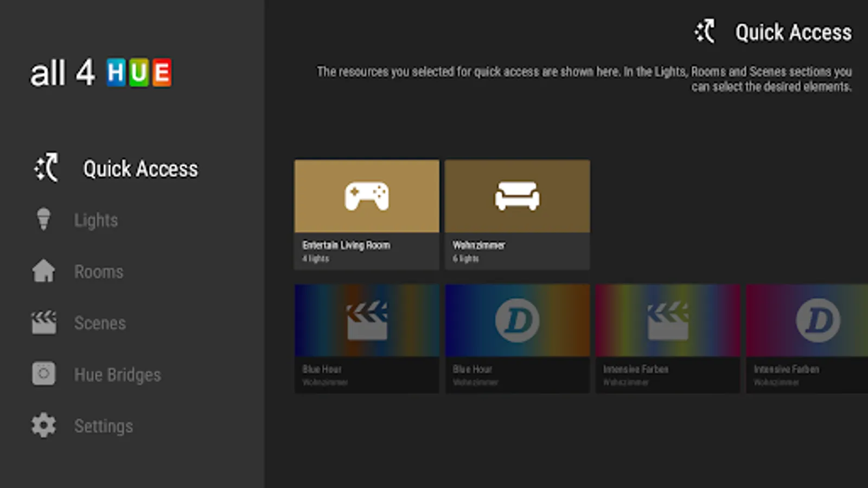Image resolution: width=868 pixels, height=488 pixels.
Task: Click the "Quick Access" heading at top right
Action: click(793, 33)
